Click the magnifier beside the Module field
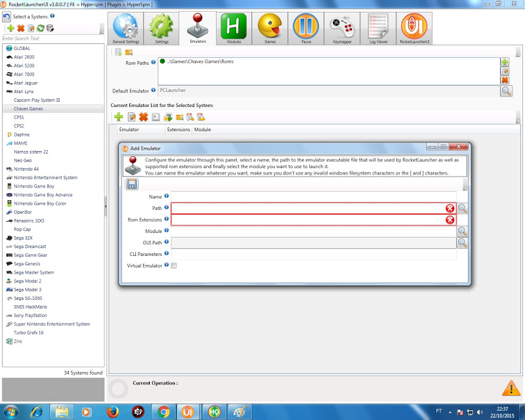Screen dimensions: 525x420 (462, 231)
